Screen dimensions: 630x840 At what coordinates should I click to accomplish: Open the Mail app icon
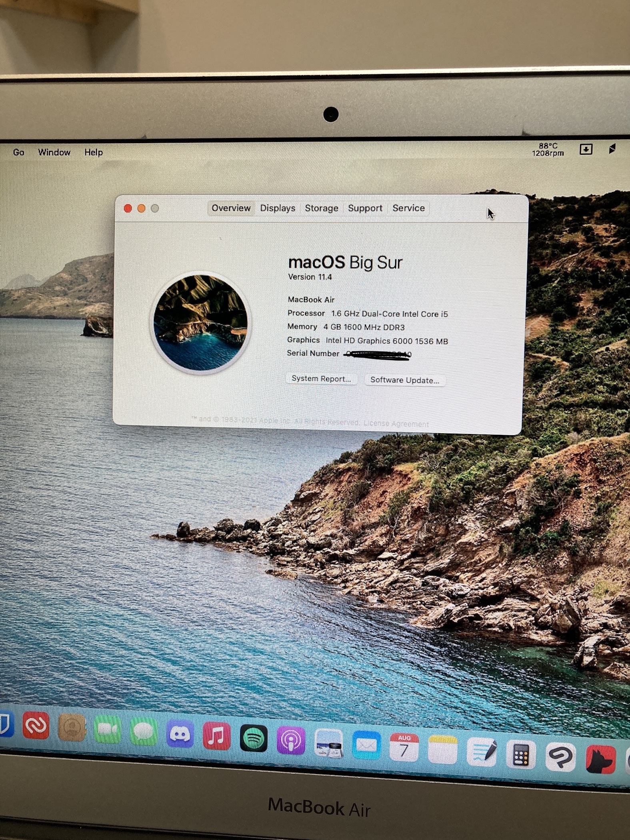pos(366,745)
